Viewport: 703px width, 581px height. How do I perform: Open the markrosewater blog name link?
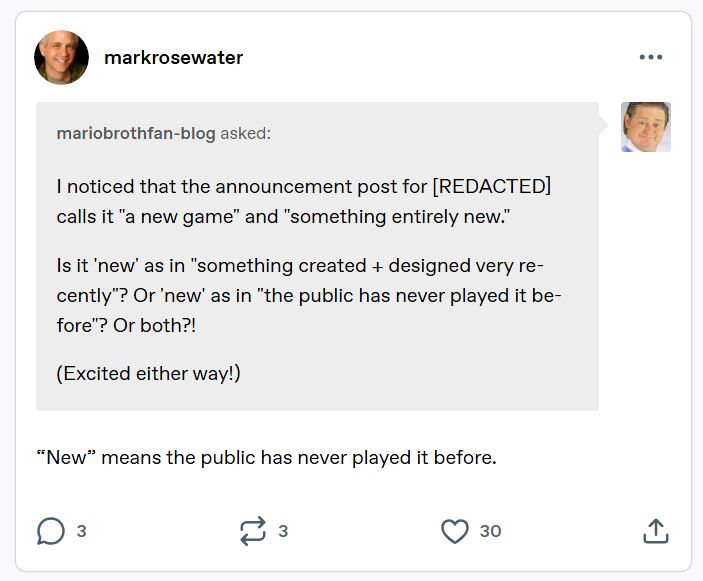pyautogui.click(x=173, y=57)
